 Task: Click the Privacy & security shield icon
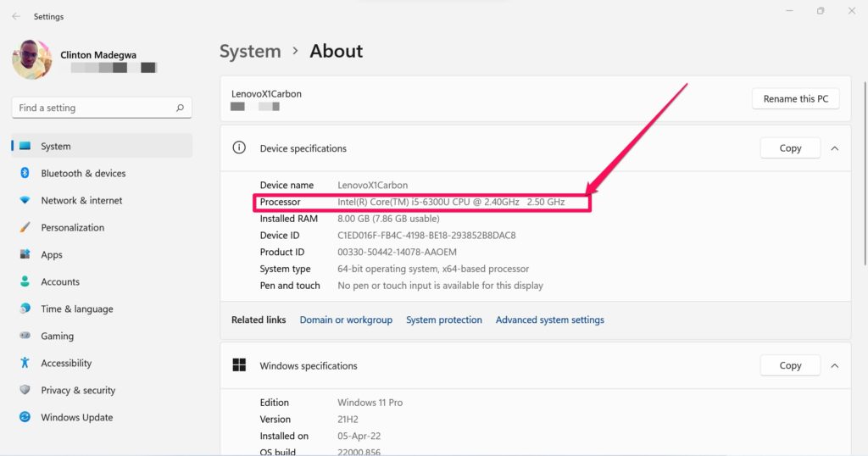[x=25, y=390]
